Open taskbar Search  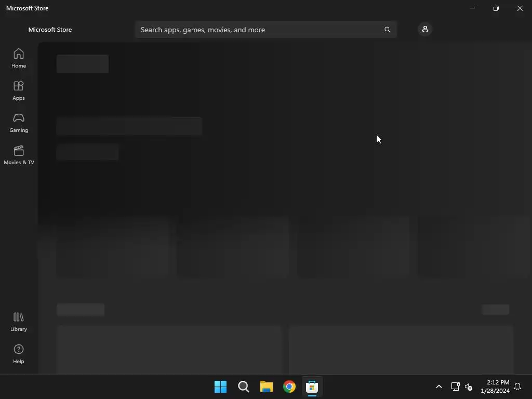point(243,387)
